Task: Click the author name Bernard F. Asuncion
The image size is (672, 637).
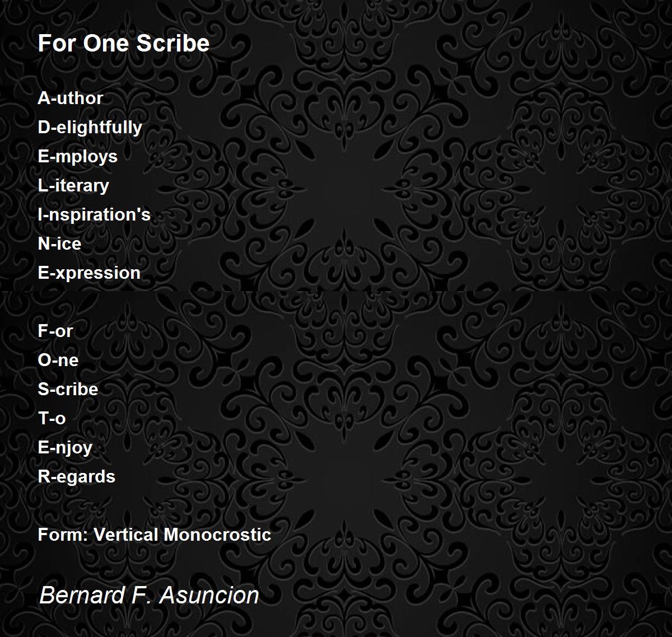Action: click(x=149, y=595)
